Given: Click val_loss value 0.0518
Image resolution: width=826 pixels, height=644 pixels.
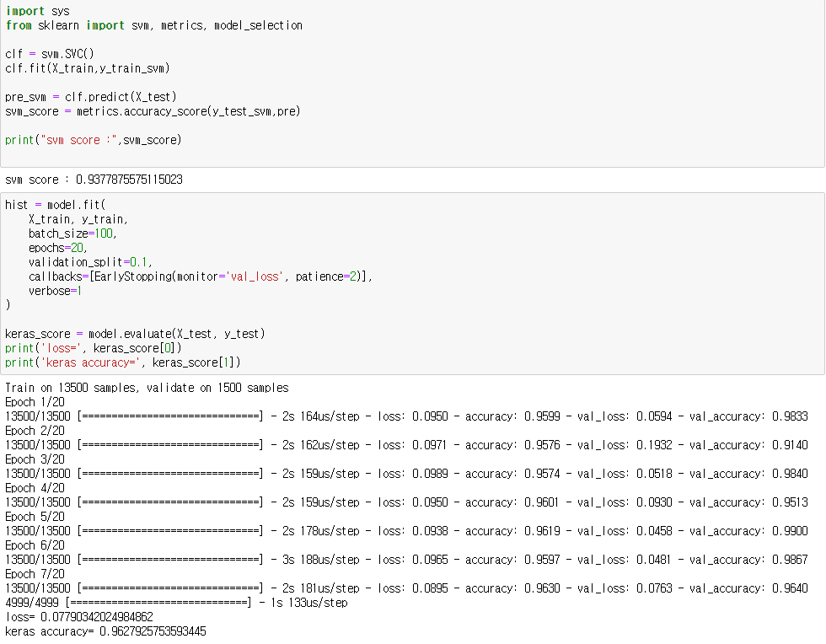Looking at the screenshot, I should tap(654, 474).
